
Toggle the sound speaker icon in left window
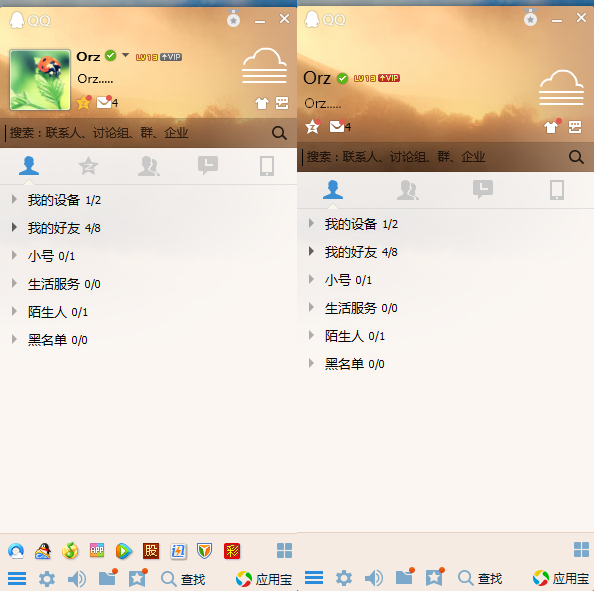click(x=77, y=579)
